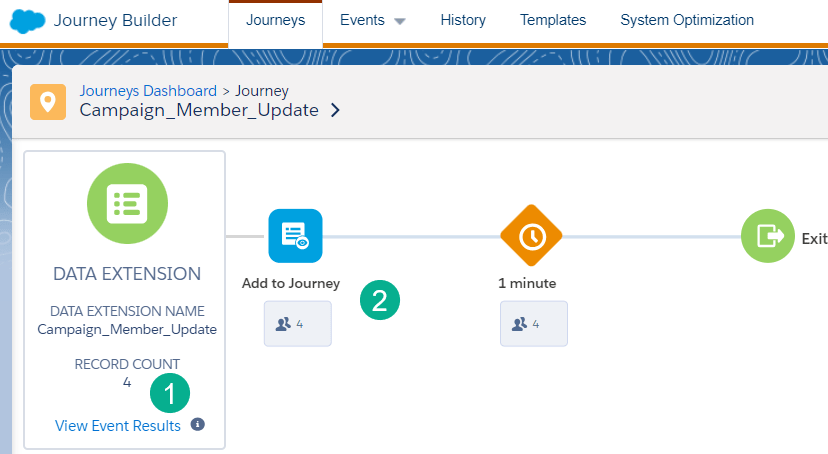Open the History tab
The height and width of the screenshot is (454, 828).
coord(462,21)
